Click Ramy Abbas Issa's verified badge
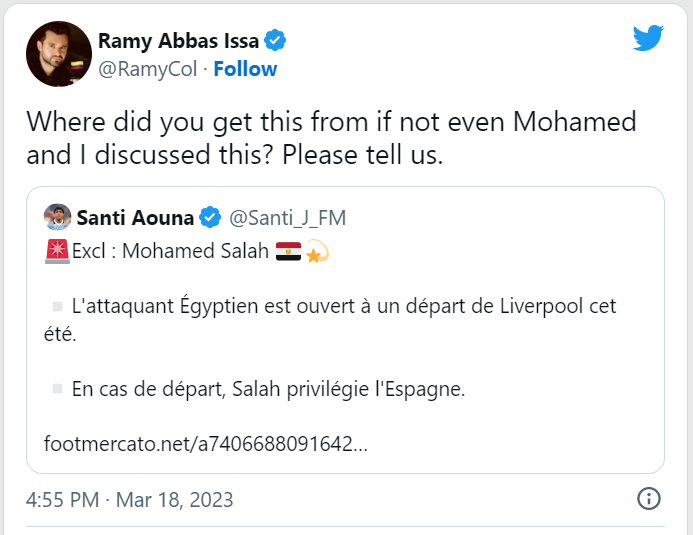This screenshot has width=693, height=535. click(276, 41)
